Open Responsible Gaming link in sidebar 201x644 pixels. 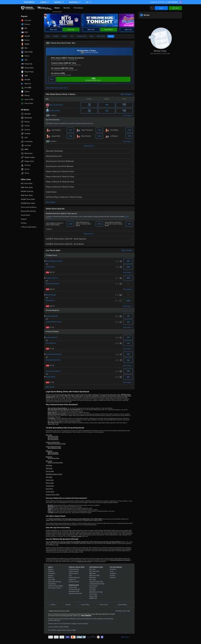pos(28,211)
